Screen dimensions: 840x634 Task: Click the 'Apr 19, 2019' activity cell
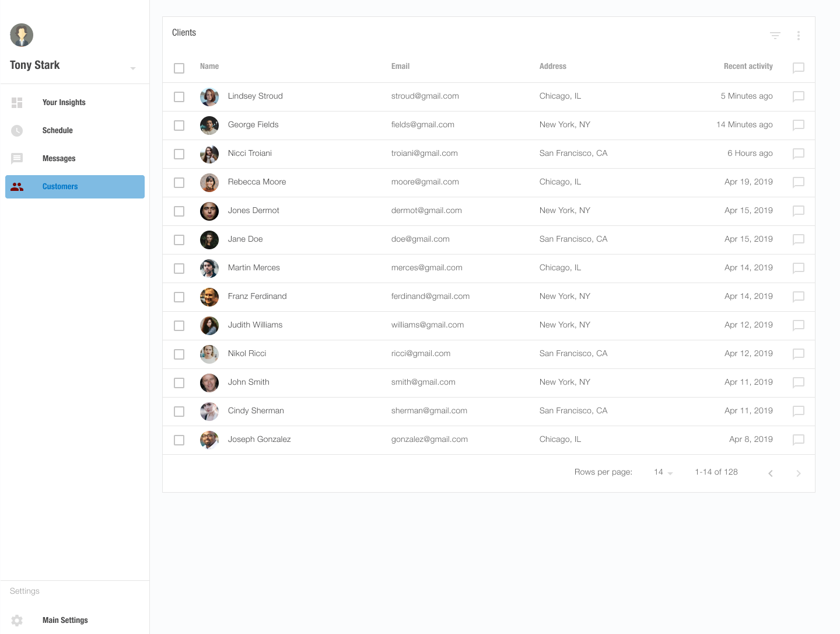748,182
